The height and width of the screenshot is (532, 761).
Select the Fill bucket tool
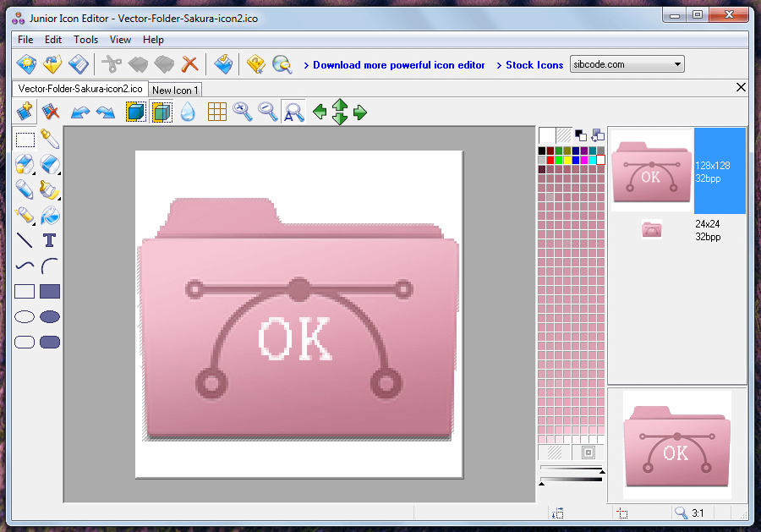pyautogui.click(x=49, y=216)
